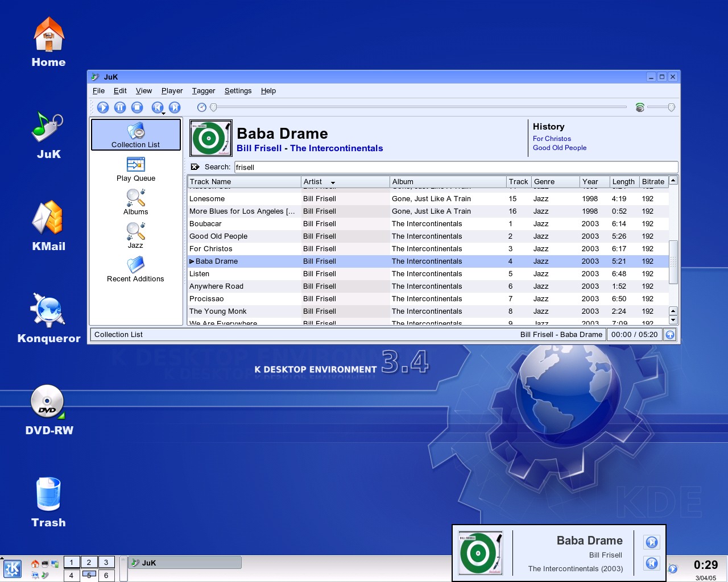Open the Jazz search playlist
Viewport: 728px width, 582px height.
tap(135, 236)
